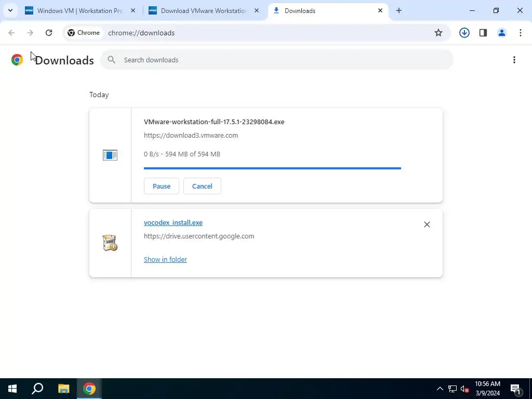Minimize the Chrome window
Image resolution: width=532 pixels, height=399 pixels.
pyautogui.click(x=472, y=10)
